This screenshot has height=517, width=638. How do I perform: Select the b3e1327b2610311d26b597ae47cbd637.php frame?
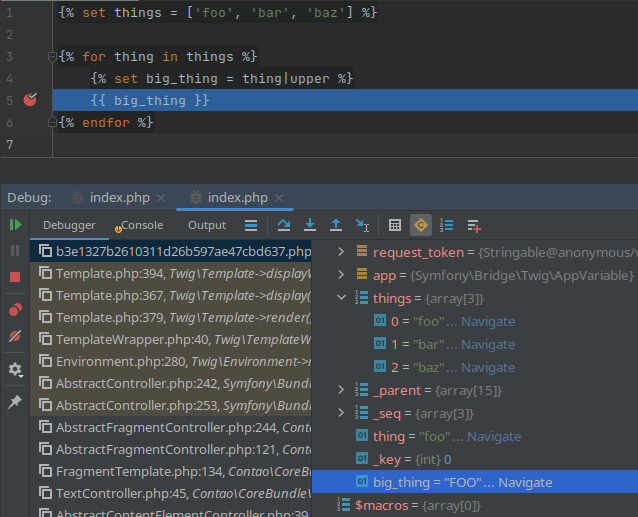pos(170,251)
